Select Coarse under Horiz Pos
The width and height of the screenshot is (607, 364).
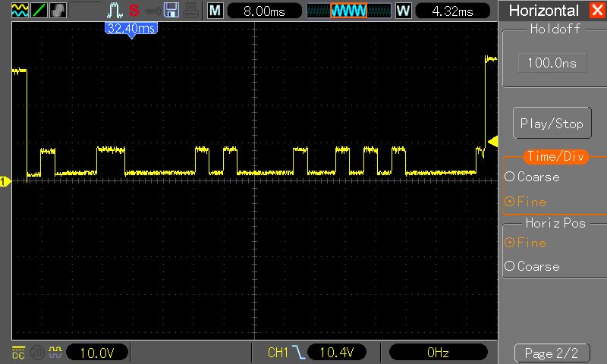(x=532, y=266)
